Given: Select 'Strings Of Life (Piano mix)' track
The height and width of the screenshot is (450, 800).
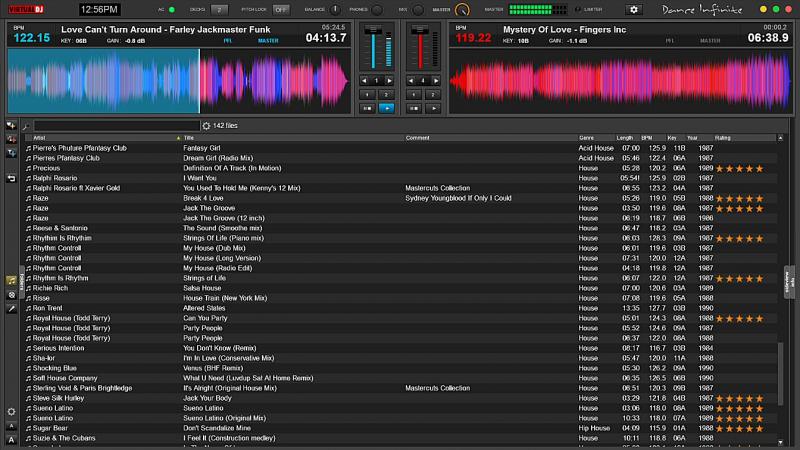Looking at the screenshot, I should point(401,238).
